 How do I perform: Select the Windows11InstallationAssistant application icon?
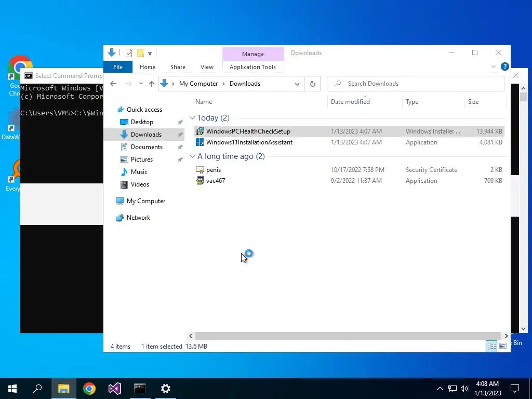point(200,142)
